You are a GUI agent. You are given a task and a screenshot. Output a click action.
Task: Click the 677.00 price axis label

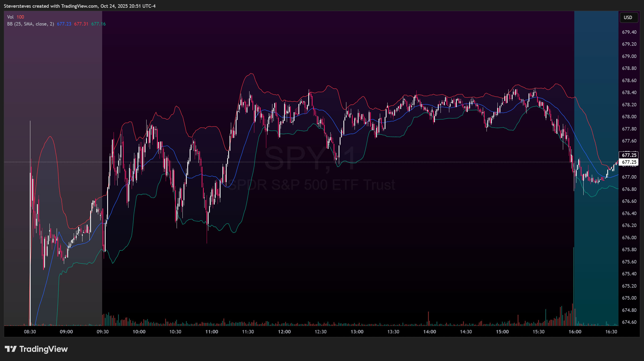629,177
